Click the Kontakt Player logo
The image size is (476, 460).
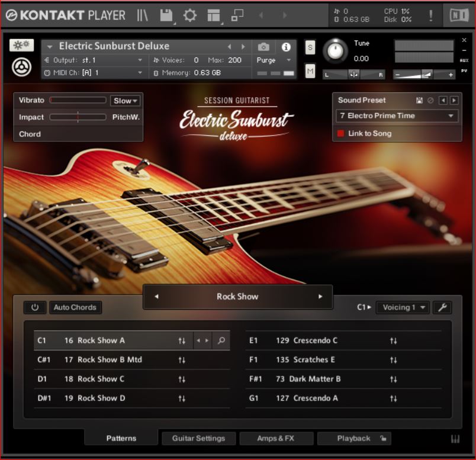coord(66,15)
